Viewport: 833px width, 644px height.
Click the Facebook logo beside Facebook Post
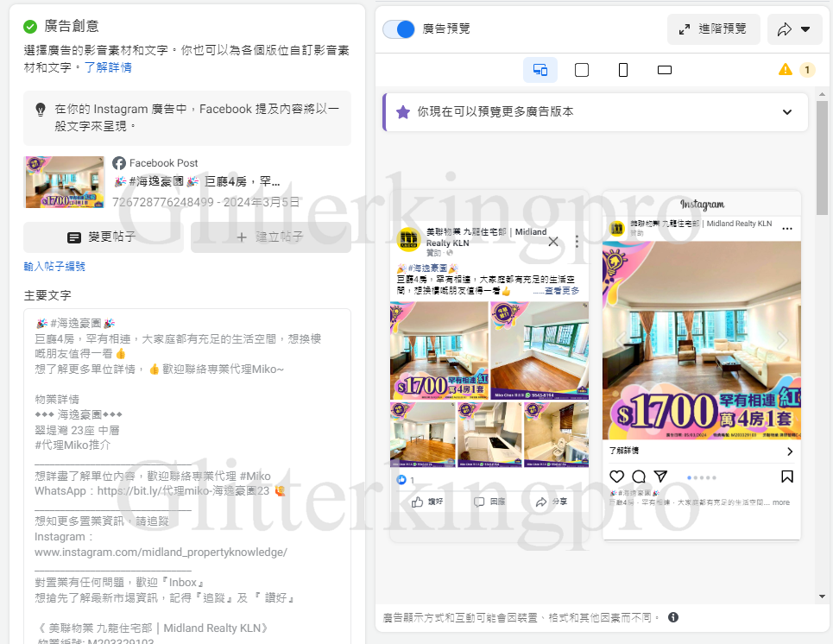[x=119, y=163]
